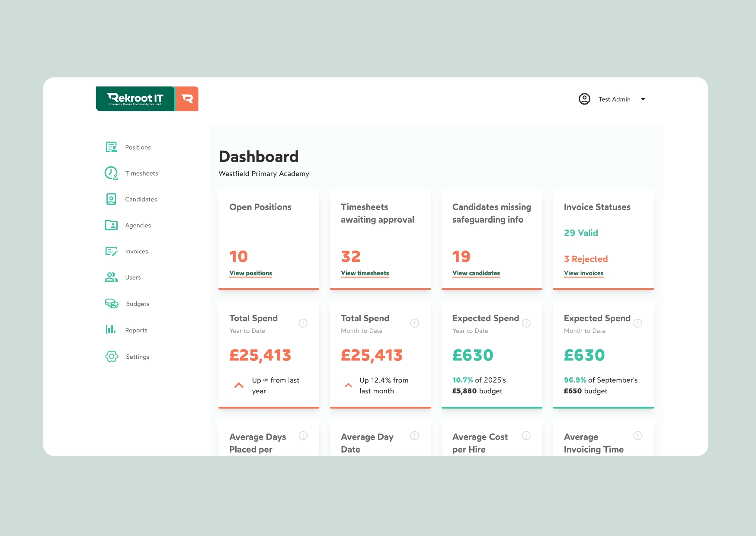Click the Dashboard heading

coord(259,156)
